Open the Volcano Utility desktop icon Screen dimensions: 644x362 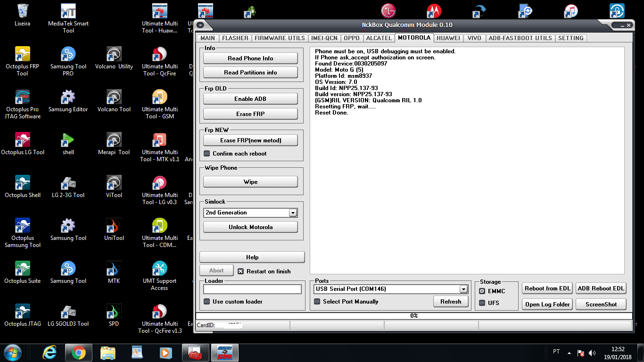114,58
